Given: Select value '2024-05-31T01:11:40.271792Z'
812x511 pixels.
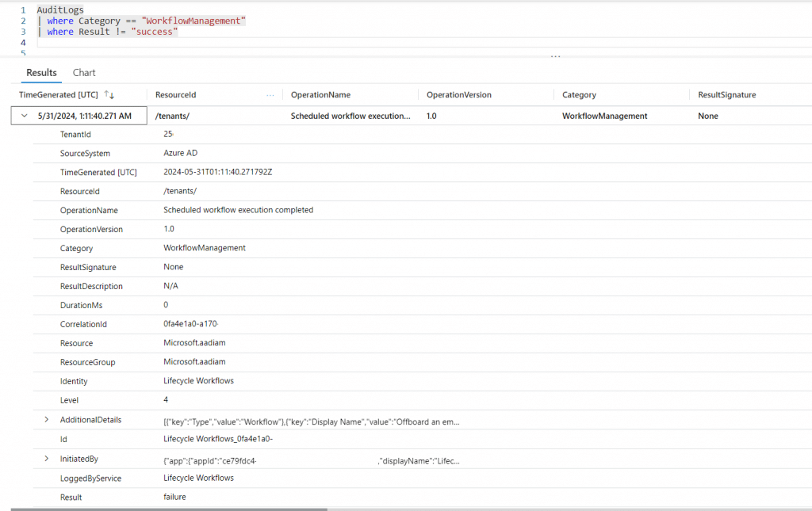Looking at the screenshot, I should pos(217,172).
